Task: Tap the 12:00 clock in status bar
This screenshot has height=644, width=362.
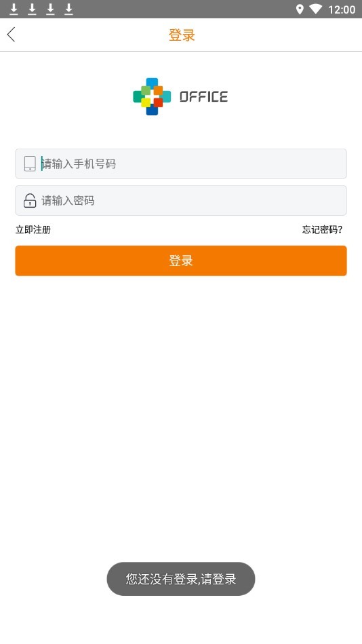Action: click(342, 10)
